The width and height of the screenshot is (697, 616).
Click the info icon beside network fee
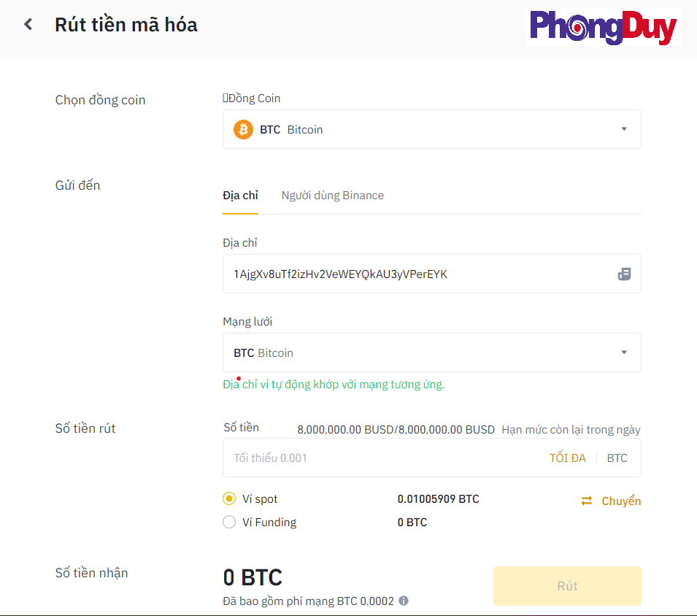click(x=404, y=601)
